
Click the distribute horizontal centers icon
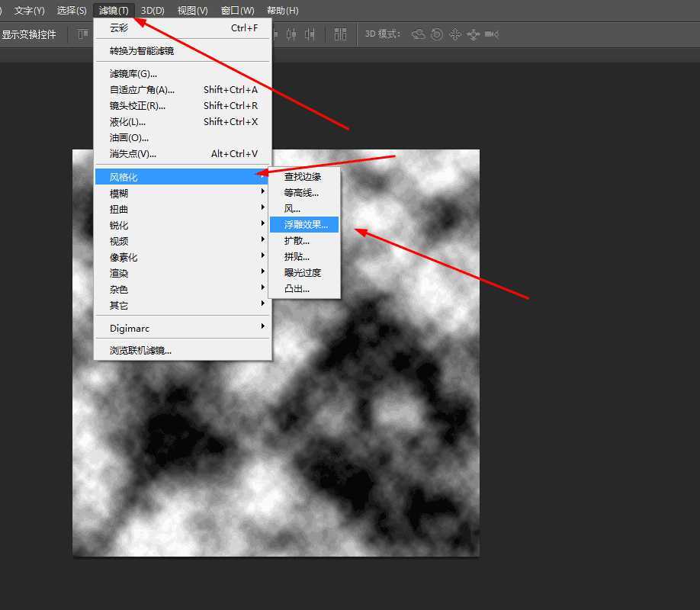[x=291, y=34]
